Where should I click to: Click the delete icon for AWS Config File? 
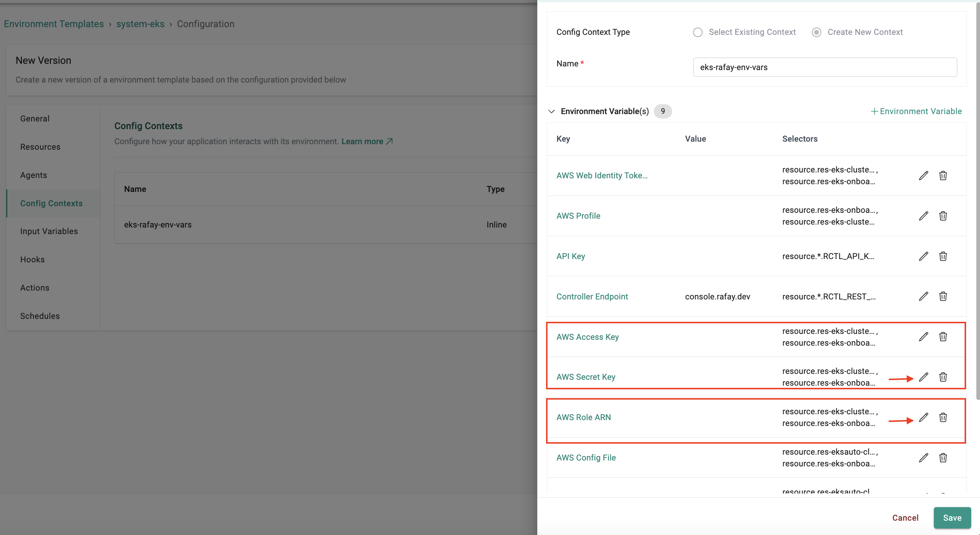tap(943, 457)
